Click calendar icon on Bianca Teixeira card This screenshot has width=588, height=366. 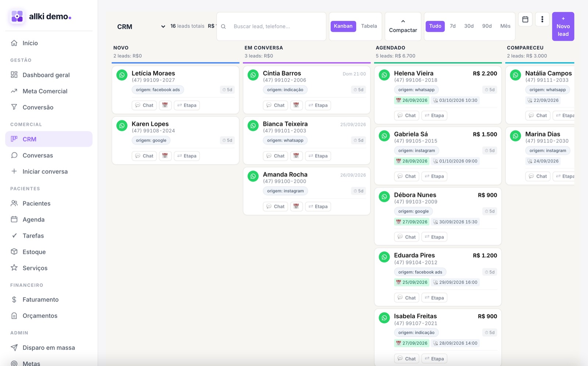[x=296, y=156]
